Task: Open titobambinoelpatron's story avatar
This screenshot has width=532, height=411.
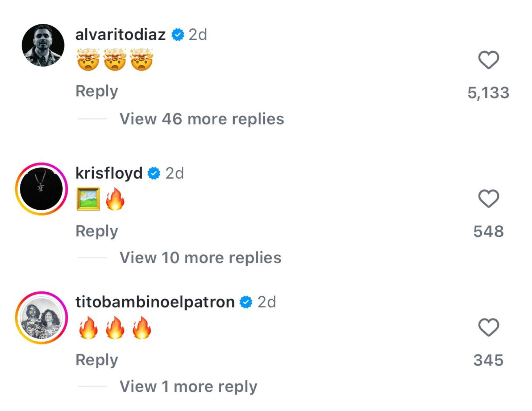Action: pos(41,318)
